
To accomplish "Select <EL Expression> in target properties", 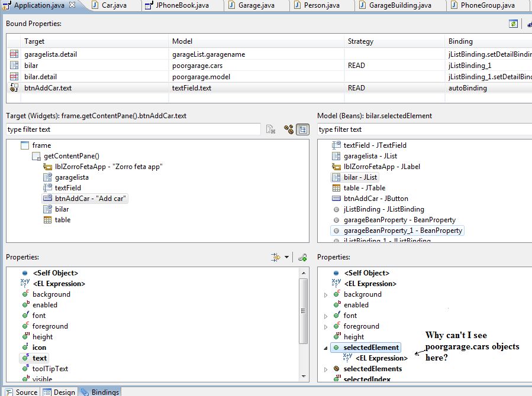I will [x=59, y=284].
